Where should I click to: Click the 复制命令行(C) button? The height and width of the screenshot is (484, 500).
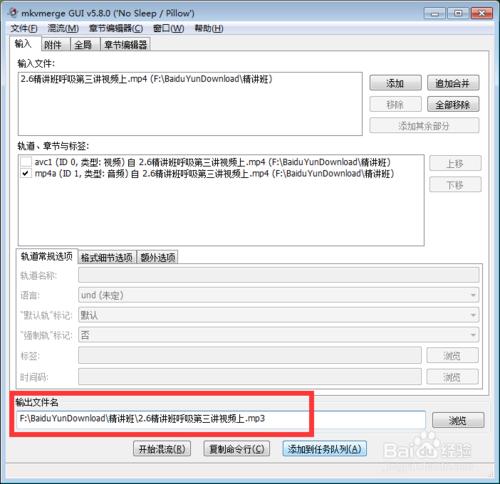[x=237, y=449]
